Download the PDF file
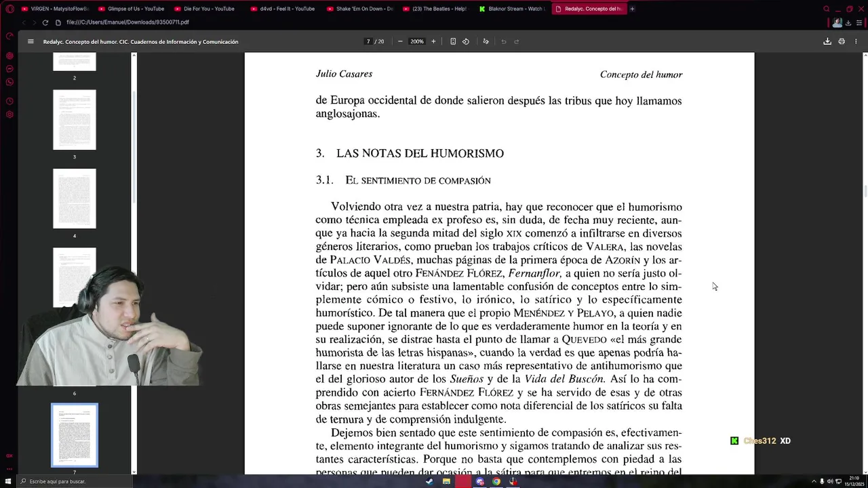 click(827, 41)
